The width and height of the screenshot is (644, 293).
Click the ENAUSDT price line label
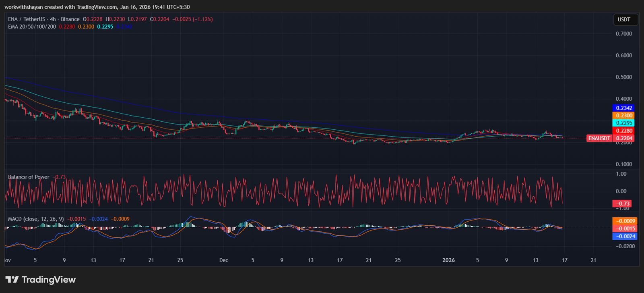tap(599, 138)
